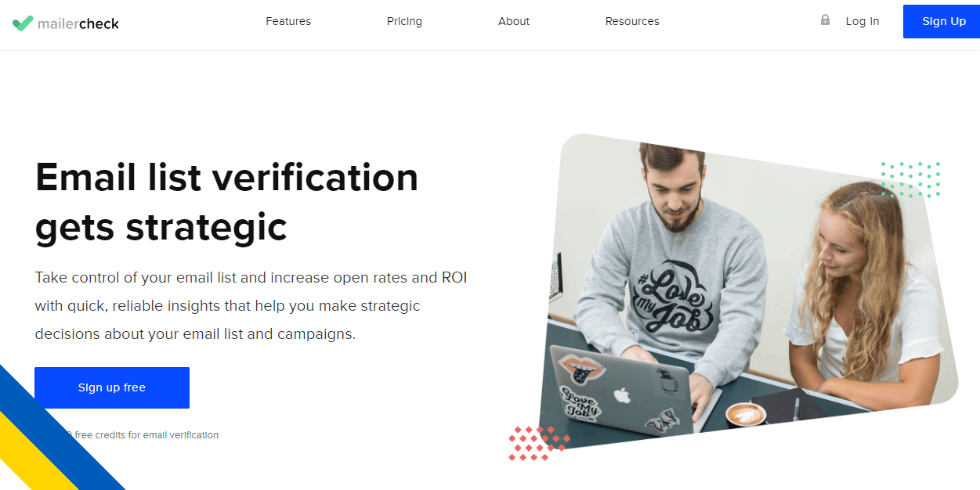The image size is (980, 490).
Task: Click the free credits for email verification text
Action: pyautogui.click(x=146, y=434)
